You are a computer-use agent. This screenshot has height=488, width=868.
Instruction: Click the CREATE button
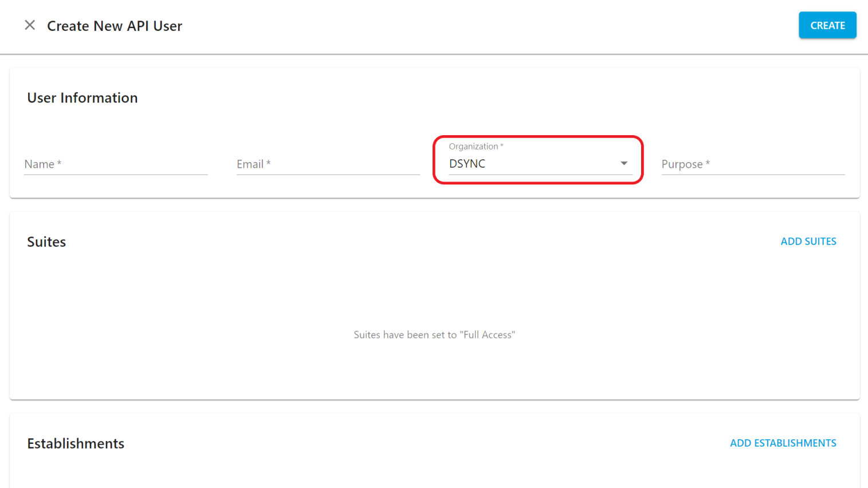tap(827, 25)
